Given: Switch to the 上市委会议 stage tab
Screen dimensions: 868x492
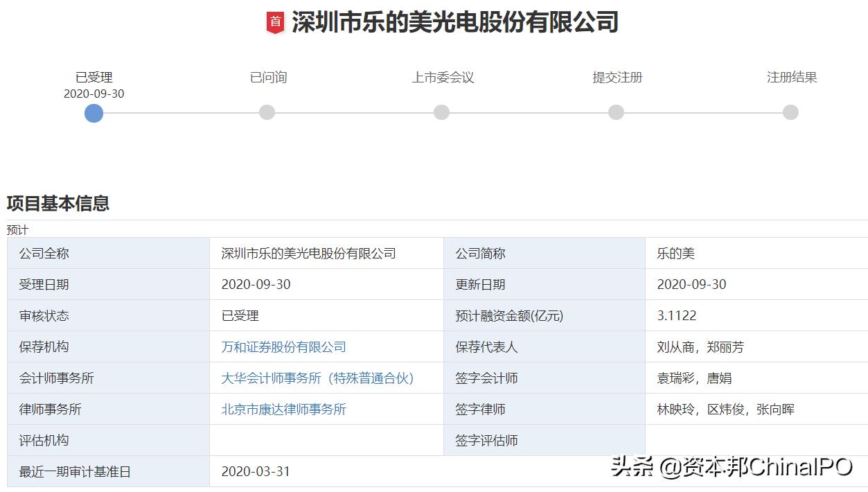Looking at the screenshot, I should click(441, 78).
